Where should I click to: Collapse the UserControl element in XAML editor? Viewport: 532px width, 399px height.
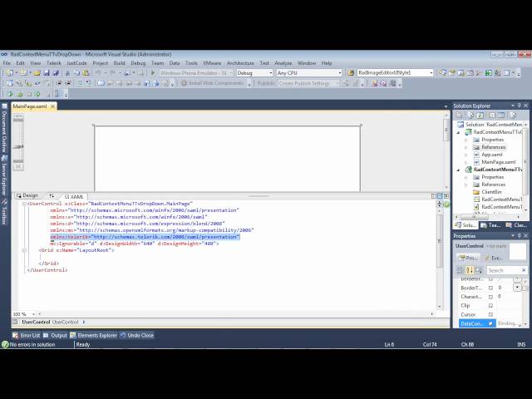[x=24, y=204]
